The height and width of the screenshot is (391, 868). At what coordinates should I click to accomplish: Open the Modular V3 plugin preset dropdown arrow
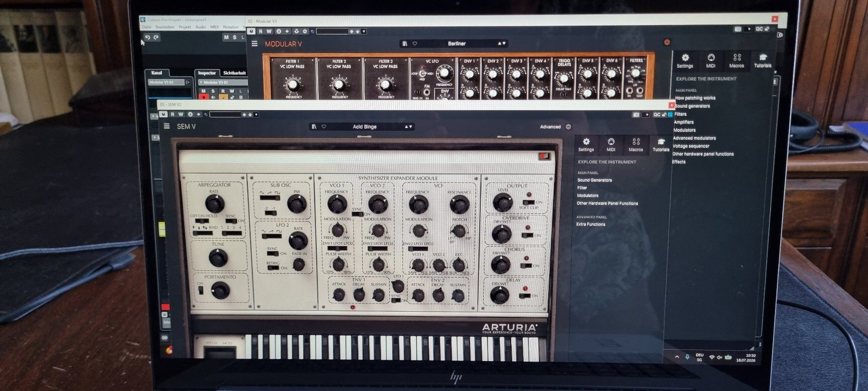(x=364, y=31)
